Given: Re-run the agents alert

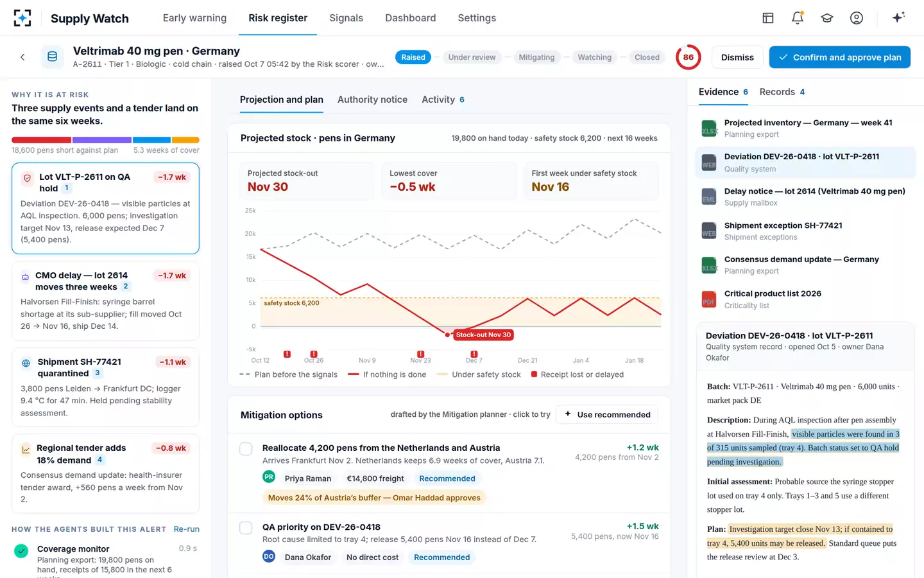Looking at the screenshot, I should (x=187, y=529).
